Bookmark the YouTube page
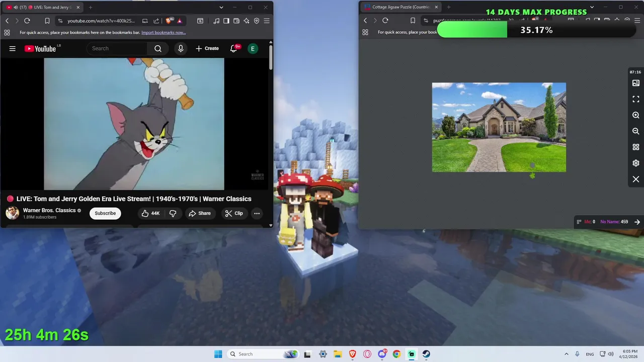Screen dimensions: 644x362 coord(47,21)
